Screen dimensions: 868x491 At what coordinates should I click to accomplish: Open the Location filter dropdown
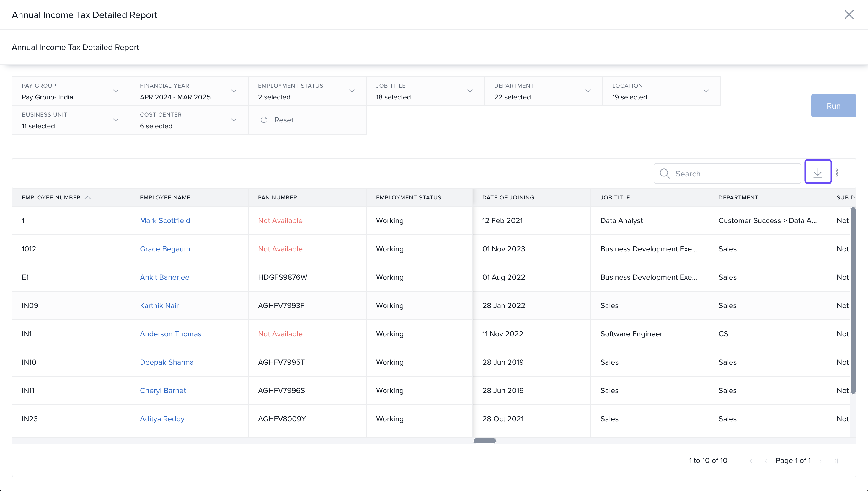(706, 91)
